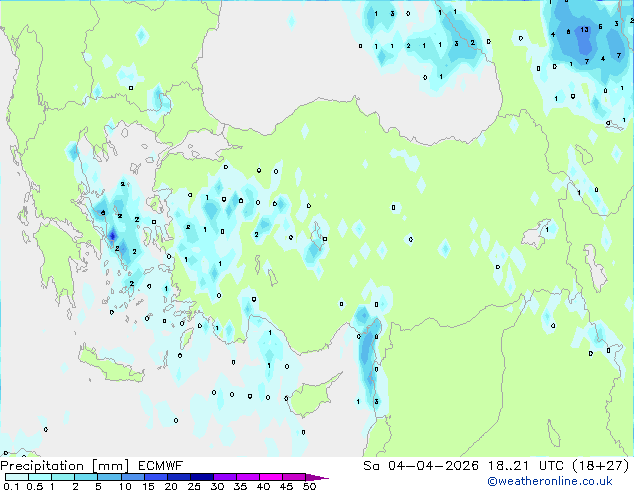Click the legend label '45'
Screen dimensions: 634x490
pyautogui.click(x=286, y=486)
